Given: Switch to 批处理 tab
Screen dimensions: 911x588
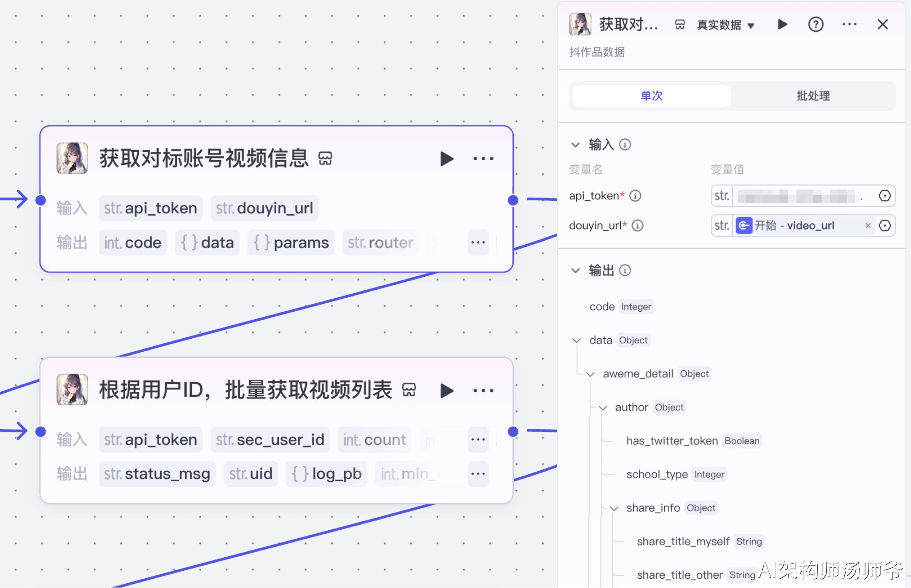Looking at the screenshot, I should pyautogui.click(x=813, y=96).
